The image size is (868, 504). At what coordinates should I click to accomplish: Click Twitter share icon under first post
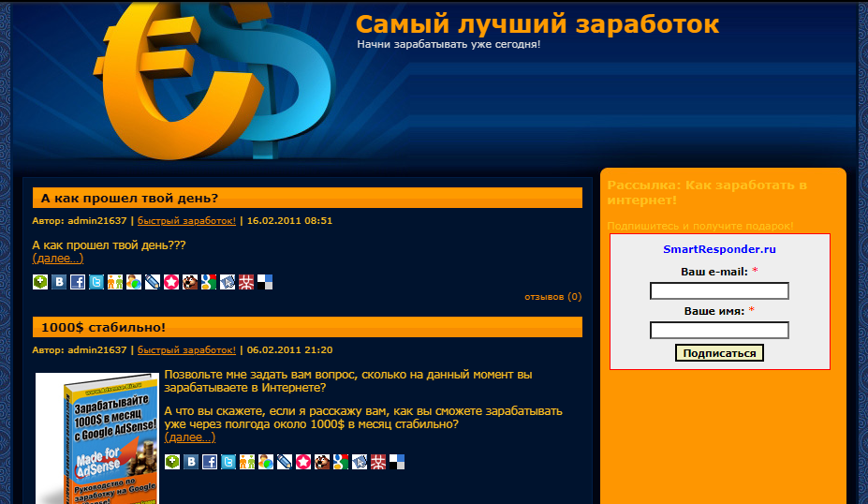96,282
